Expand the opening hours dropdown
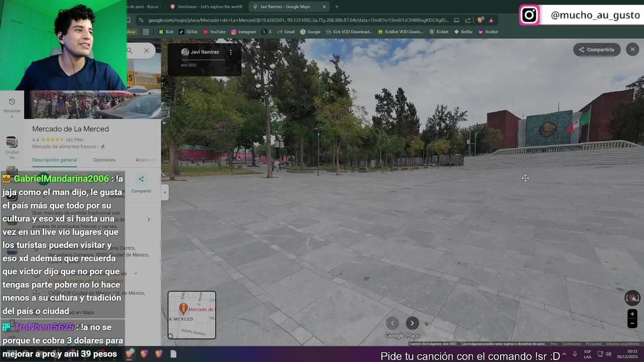644x362 pixels. [135, 274]
